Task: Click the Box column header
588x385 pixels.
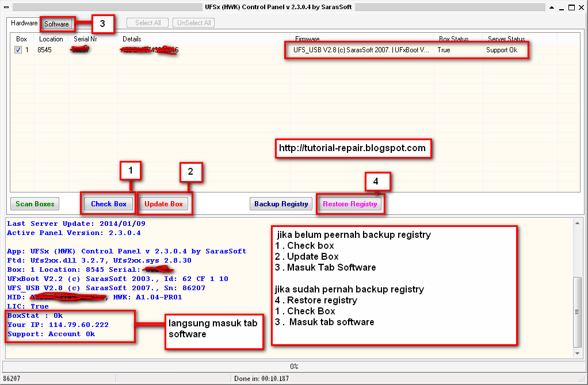Action: point(22,39)
